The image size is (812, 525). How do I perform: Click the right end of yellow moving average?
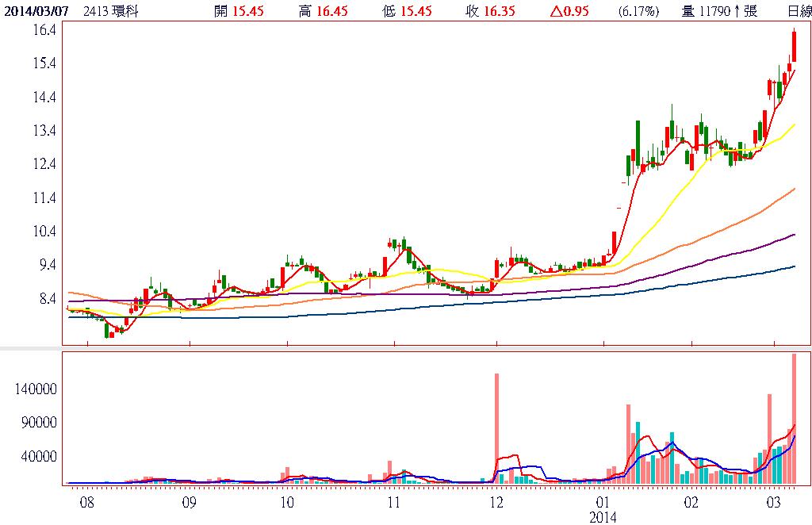(794, 125)
